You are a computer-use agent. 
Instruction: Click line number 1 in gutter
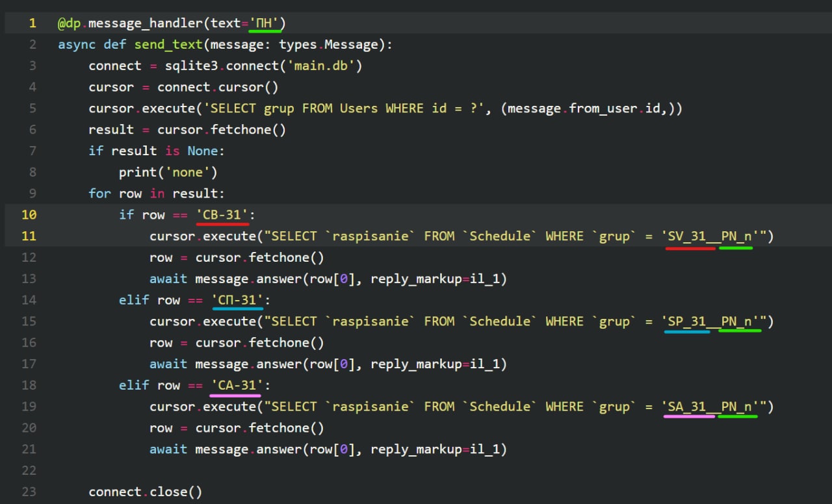pos(32,23)
